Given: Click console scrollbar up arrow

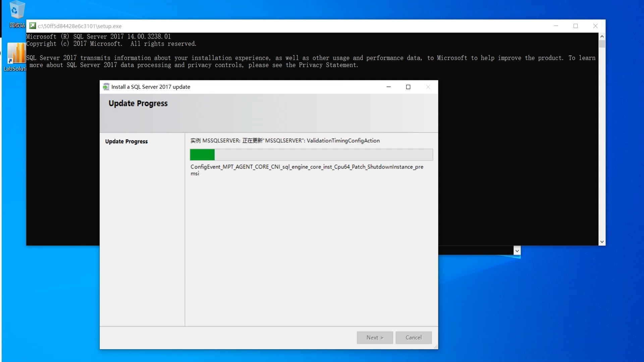Looking at the screenshot, I should [x=602, y=36].
